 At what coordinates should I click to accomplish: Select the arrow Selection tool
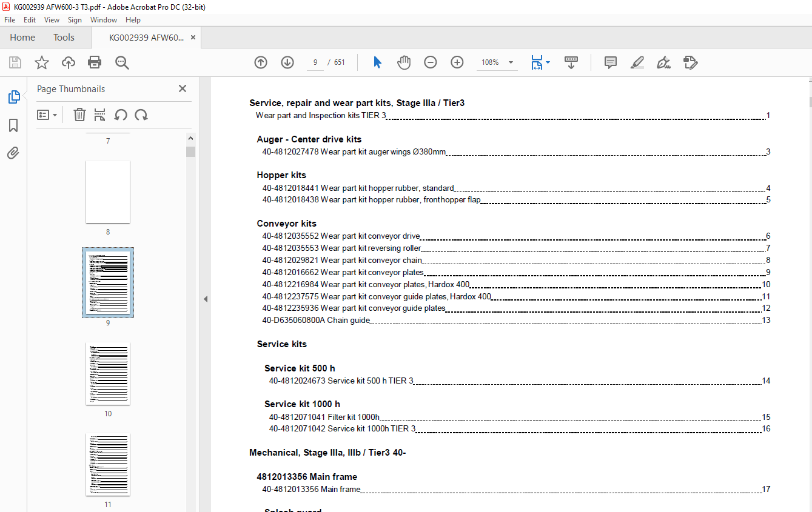click(377, 62)
